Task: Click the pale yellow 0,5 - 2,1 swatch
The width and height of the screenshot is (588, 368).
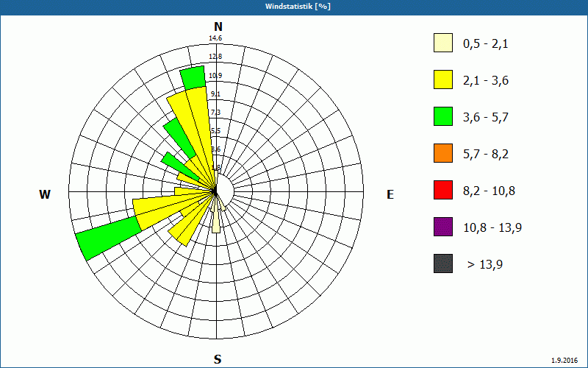Action: tap(443, 43)
